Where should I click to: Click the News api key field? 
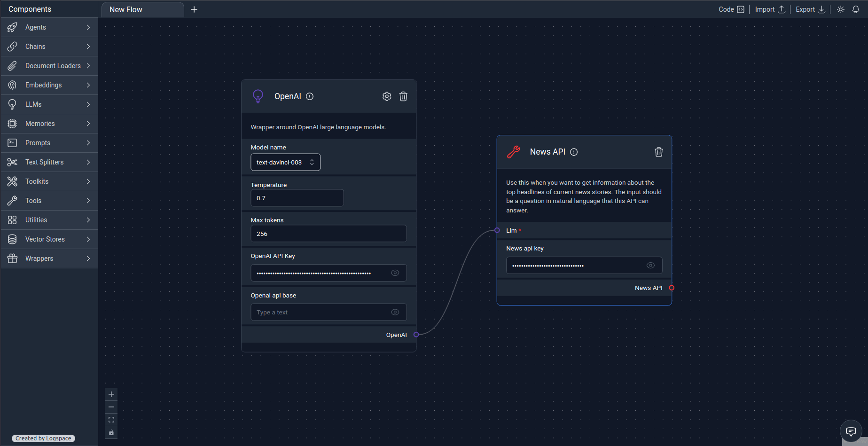coord(584,266)
